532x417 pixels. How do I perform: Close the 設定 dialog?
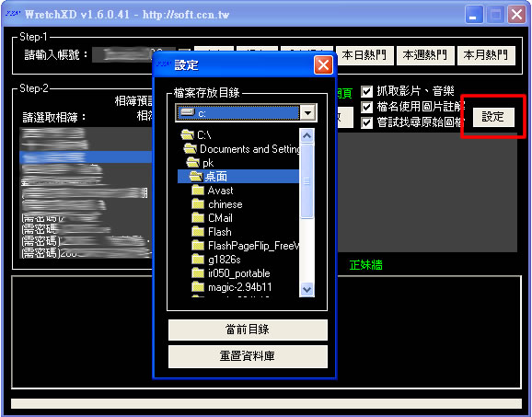coord(323,64)
